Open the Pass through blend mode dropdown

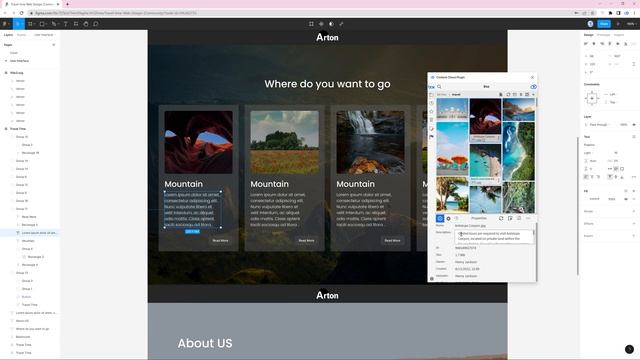(598, 124)
